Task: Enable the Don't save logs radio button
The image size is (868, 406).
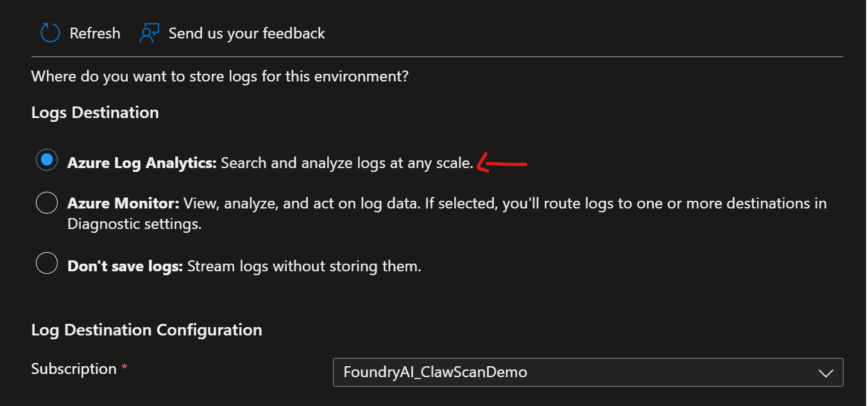Action: coord(47,263)
